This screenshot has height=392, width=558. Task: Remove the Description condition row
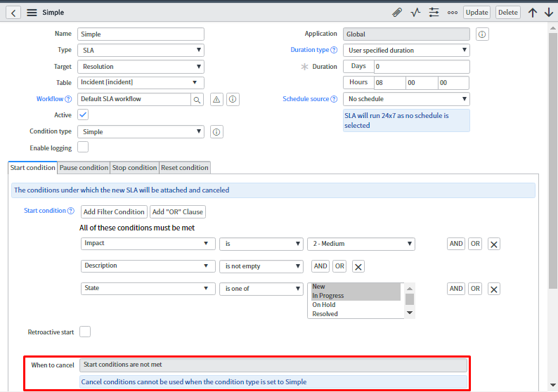click(358, 267)
